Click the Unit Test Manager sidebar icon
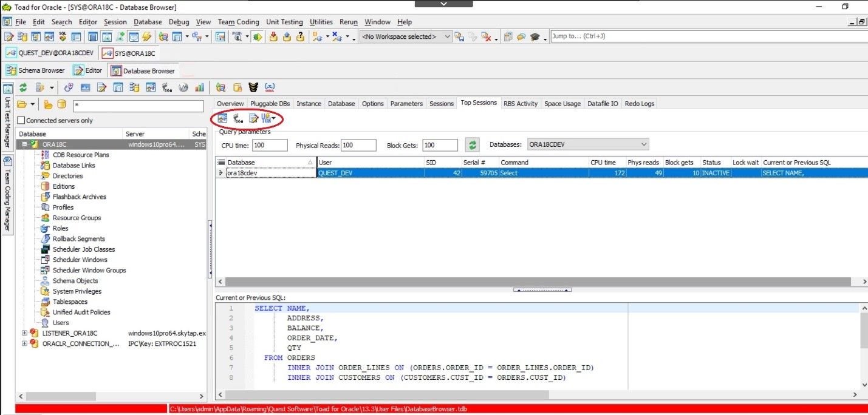 7,89
